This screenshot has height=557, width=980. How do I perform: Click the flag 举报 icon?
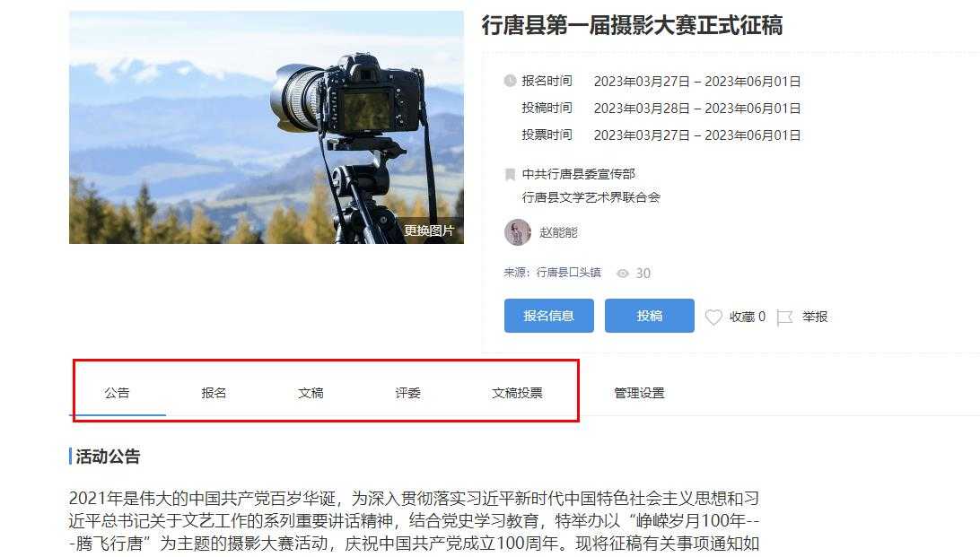pyautogui.click(x=784, y=318)
